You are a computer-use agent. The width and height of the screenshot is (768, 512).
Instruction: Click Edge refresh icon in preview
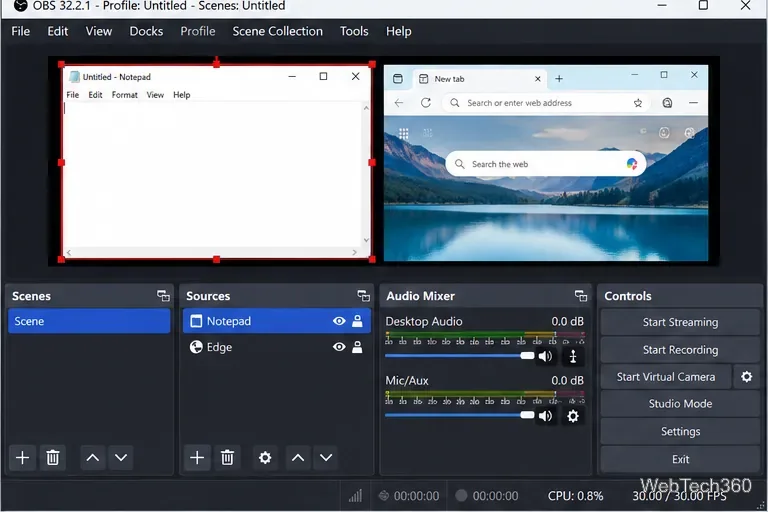[426, 103]
